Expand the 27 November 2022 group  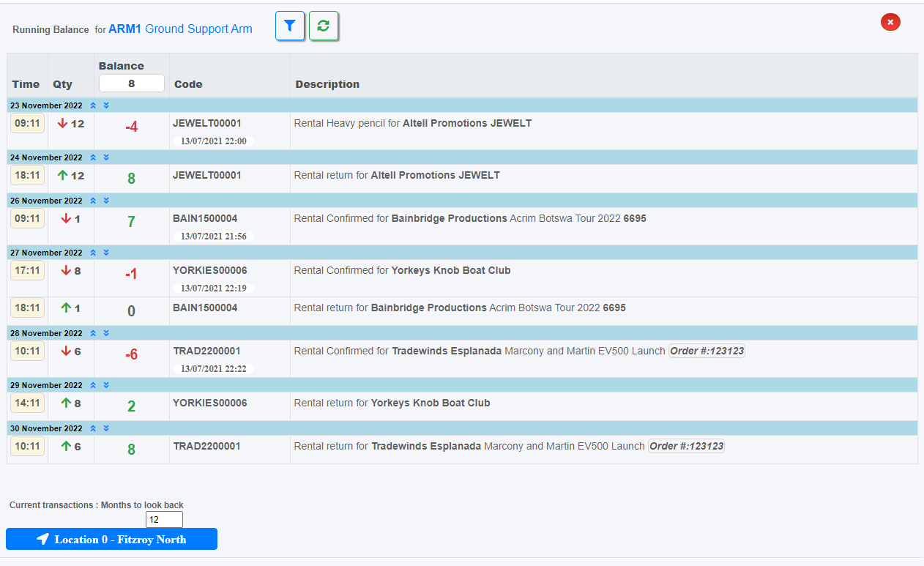pos(105,253)
